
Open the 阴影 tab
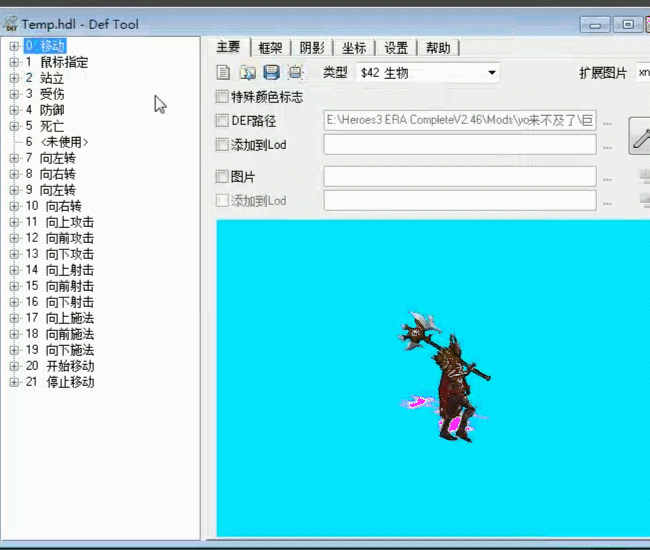click(312, 48)
